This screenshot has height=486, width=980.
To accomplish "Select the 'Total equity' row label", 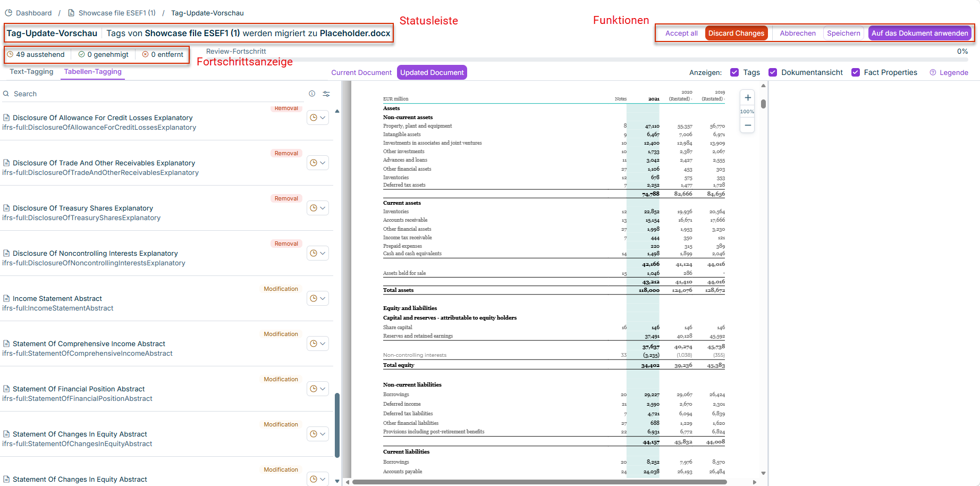I will pos(399,365).
